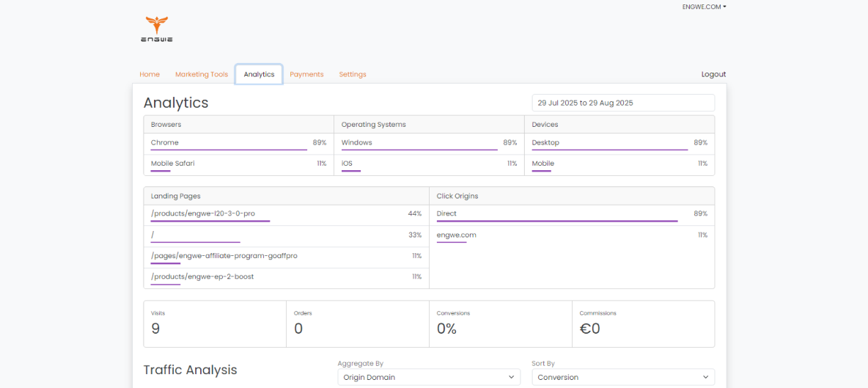Click the Mobile device row
868x388 pixels.
(619, 165)
